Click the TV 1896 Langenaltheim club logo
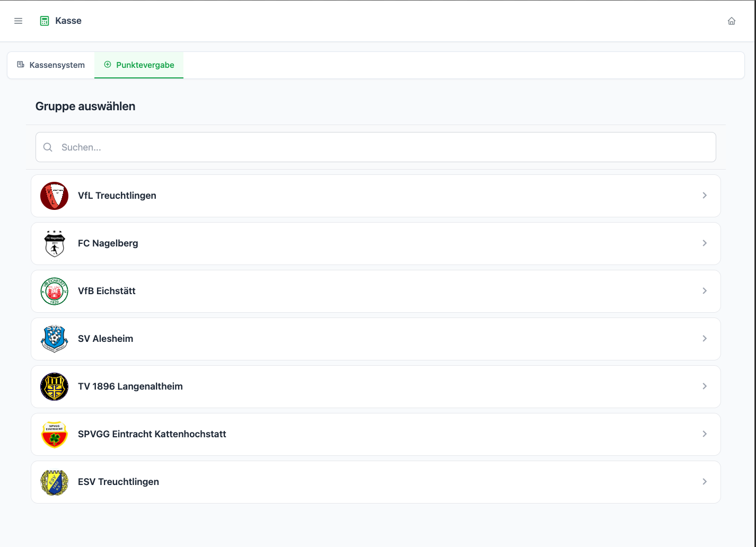This screenshot has height=547, width=756. pos(55,386)
